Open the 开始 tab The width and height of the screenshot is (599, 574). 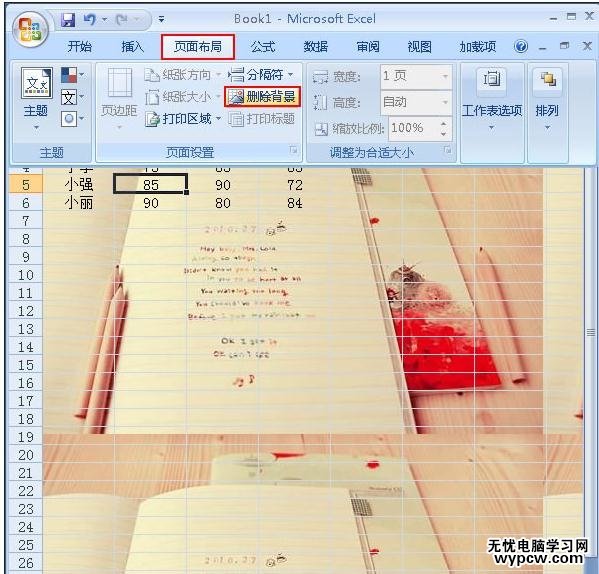click(x=79, y=47)
